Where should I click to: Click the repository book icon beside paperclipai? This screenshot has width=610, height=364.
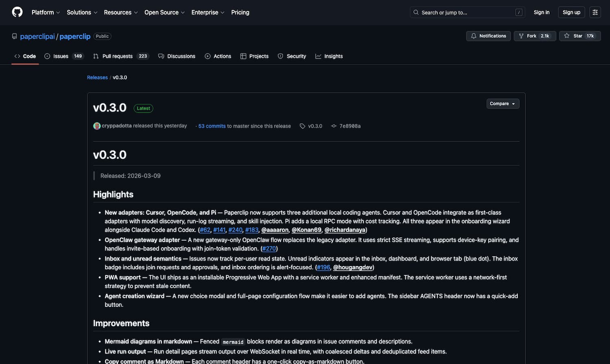tap(15, 36)
